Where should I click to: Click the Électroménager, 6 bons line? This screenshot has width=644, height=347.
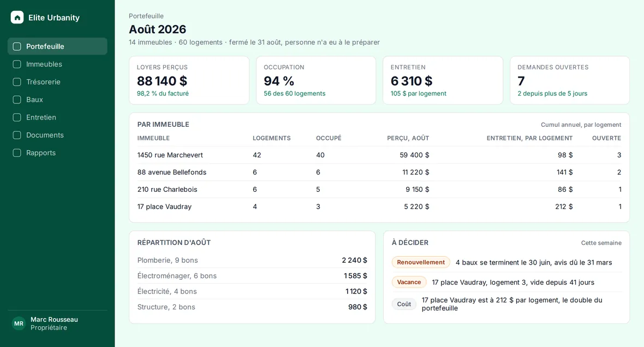(x=252, y=276)
